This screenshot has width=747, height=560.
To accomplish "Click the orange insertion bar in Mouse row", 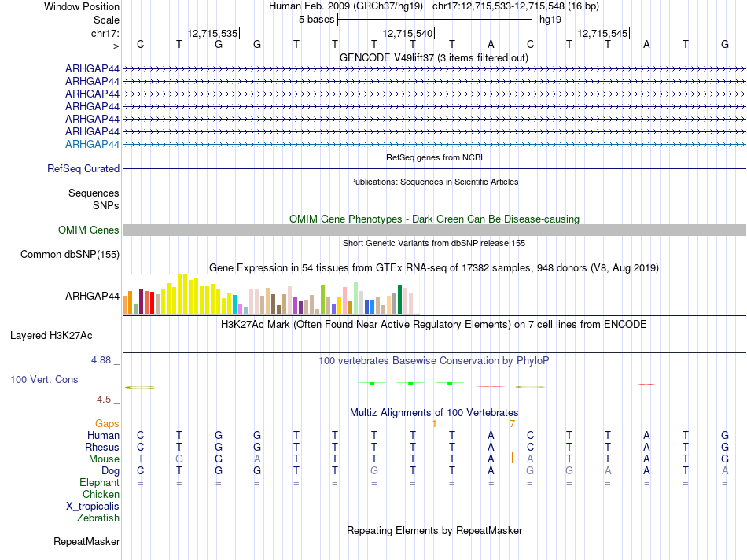I will pos(512,459).
